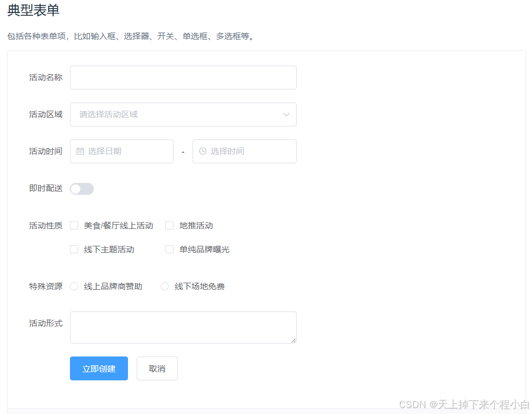532x414 pixels.
Task: Select the 线下场地免费 radio button
Action: click(x=164, y=286)
